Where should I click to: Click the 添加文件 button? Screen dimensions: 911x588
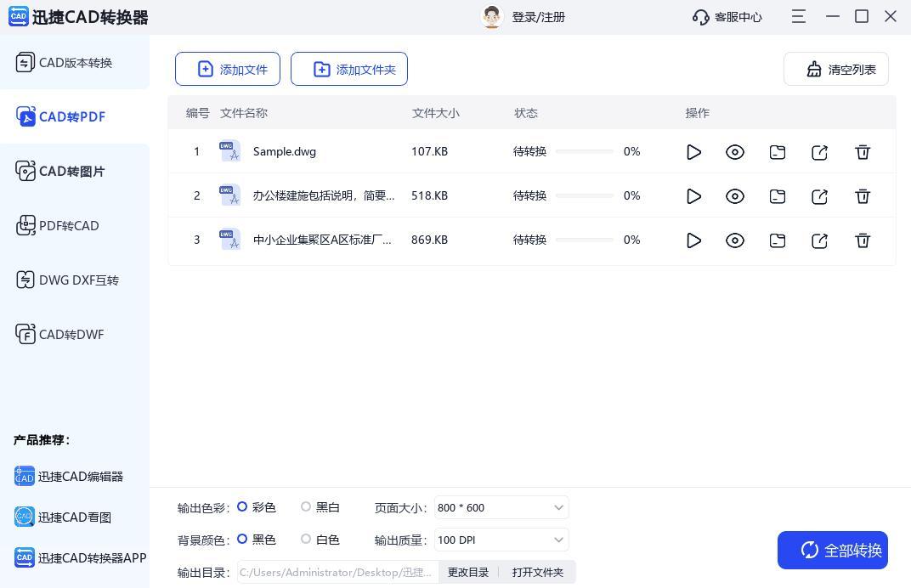[x=228, y=70]
